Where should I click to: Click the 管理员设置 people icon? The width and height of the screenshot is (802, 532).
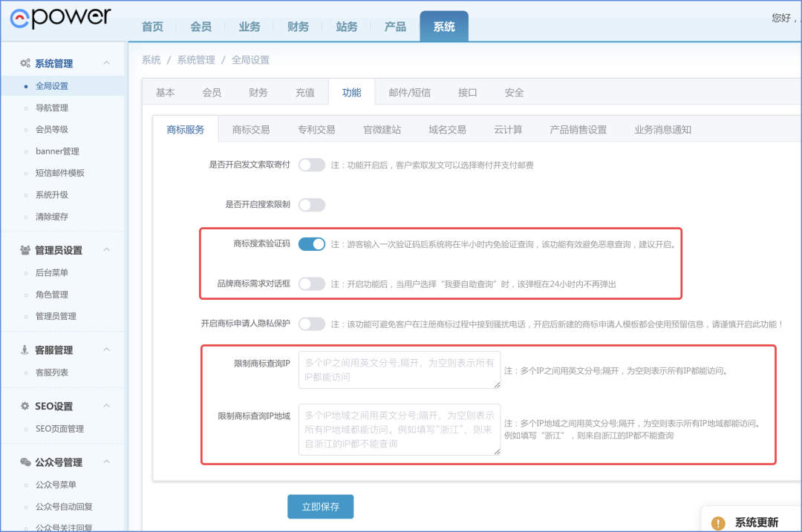[25, 250]
